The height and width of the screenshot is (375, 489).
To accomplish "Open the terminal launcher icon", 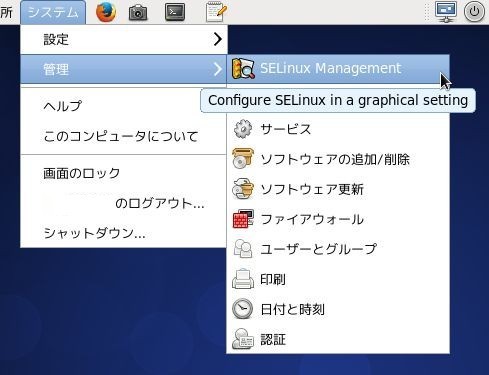I will pos(175,12).
